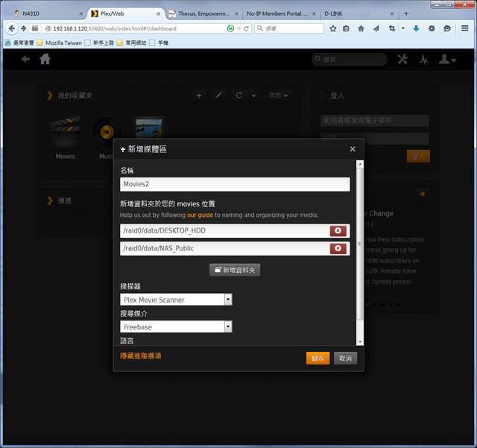Open the chat bubble icon in toolbar
Screen dimensions: 477x448
point(447,28)
